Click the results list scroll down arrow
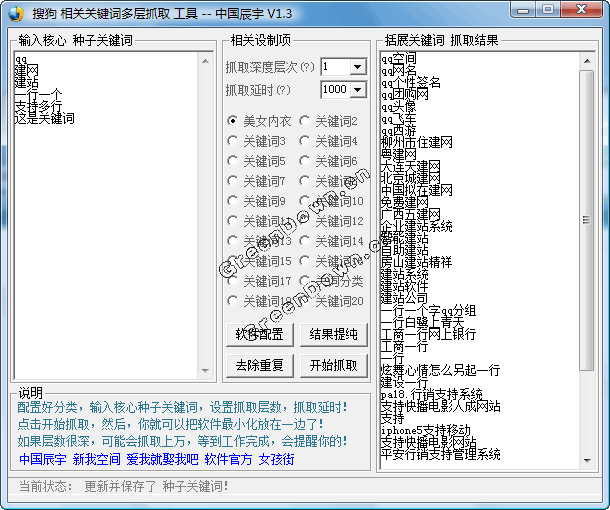The height and width of the screenshot is (510, 610). 587,461
